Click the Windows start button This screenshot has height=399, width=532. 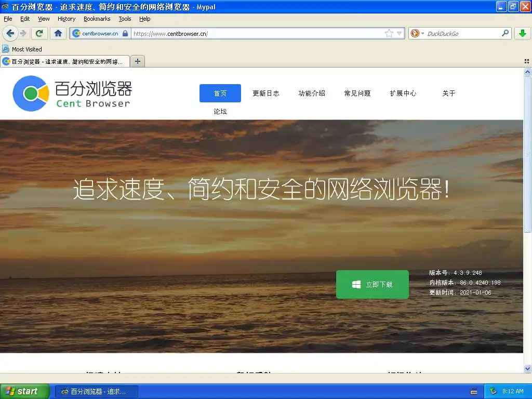click(25, 391)
